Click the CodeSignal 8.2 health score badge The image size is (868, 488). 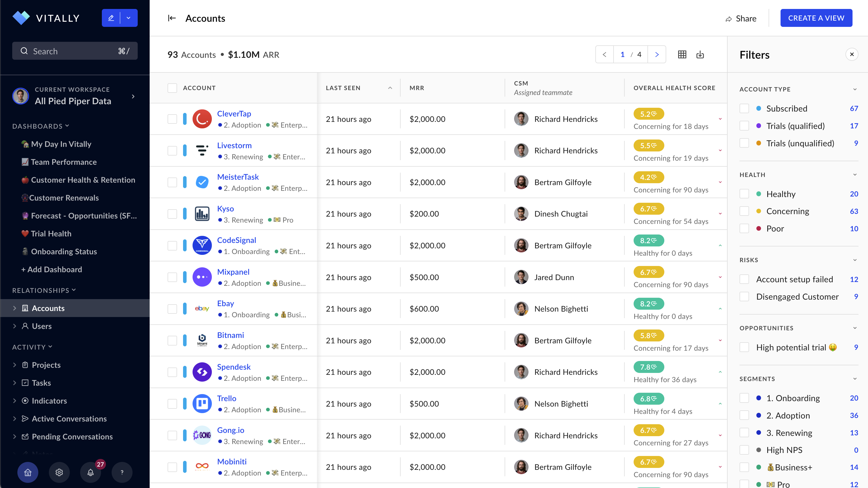pyautogui.click(x=649, y=240)
